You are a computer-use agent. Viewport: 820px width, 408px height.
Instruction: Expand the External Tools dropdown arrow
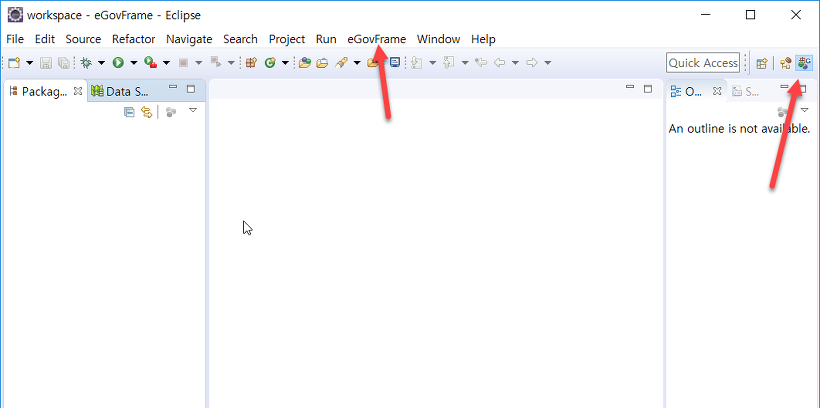166,63
